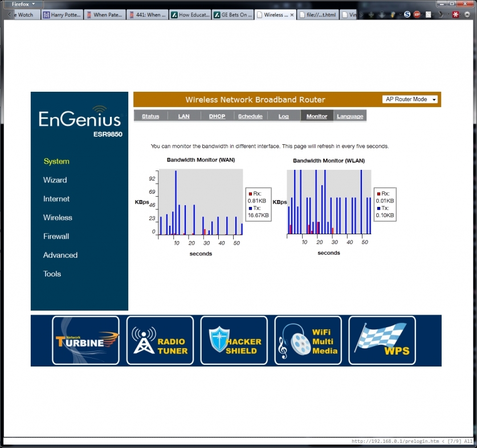Select the Monitor tab
Viewport: 477px width, 448px height.
[x=317, y=116]
